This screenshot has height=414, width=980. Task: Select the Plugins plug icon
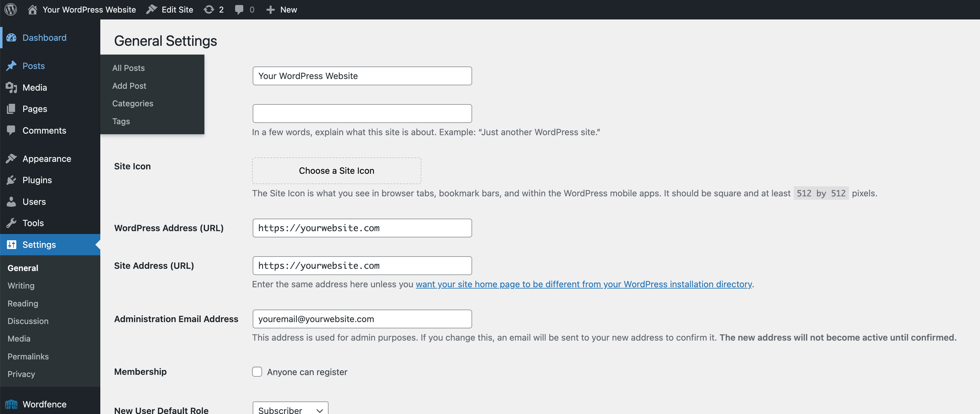point(11,180)
